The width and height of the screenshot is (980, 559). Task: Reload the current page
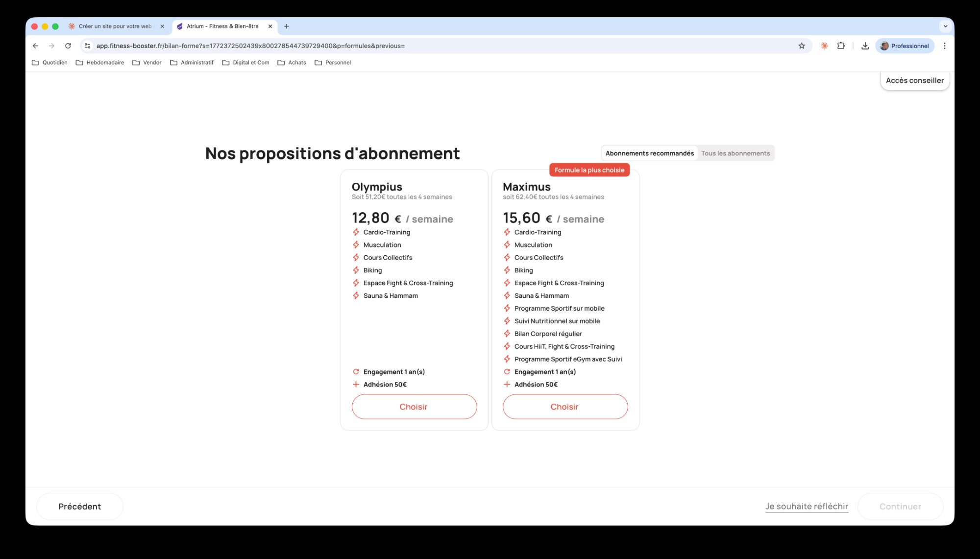click(68, 46)
